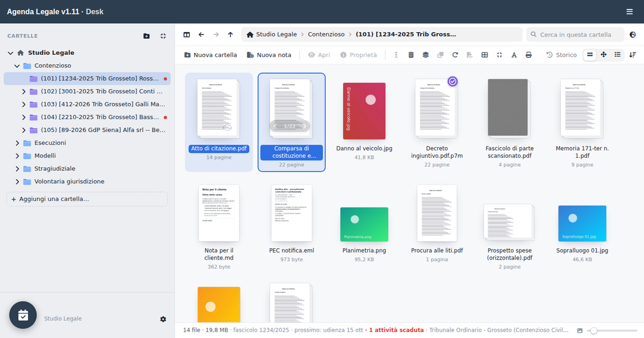Select the (101) breadcrumb segment
Screen dimensions: 644x338
pos(406,34)
